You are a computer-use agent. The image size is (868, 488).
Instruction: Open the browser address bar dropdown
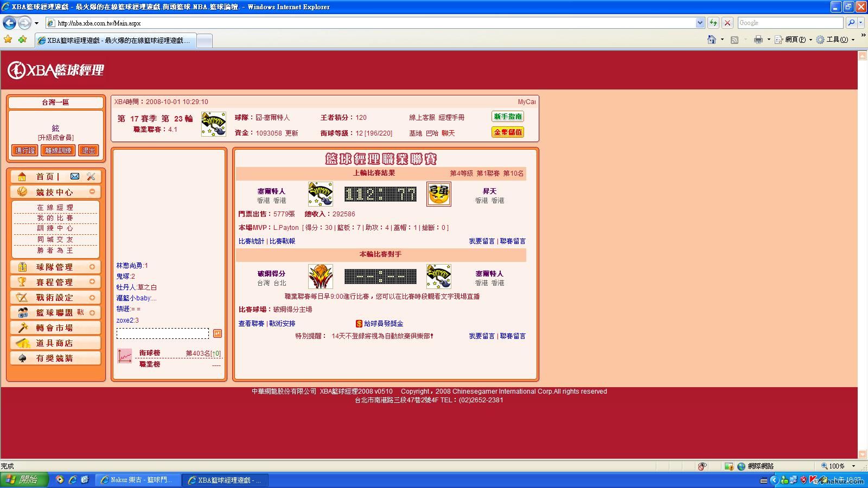point(700,23)
